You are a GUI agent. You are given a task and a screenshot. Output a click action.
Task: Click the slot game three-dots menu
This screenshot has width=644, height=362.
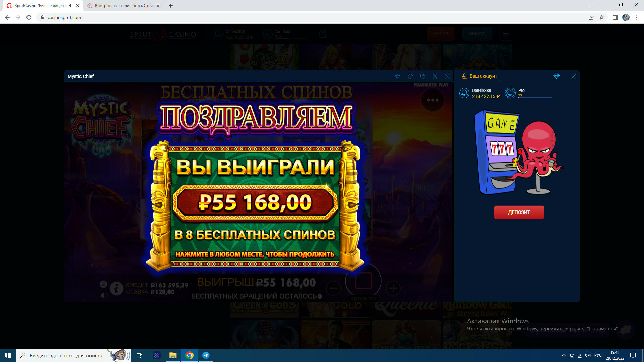(433, 100)
